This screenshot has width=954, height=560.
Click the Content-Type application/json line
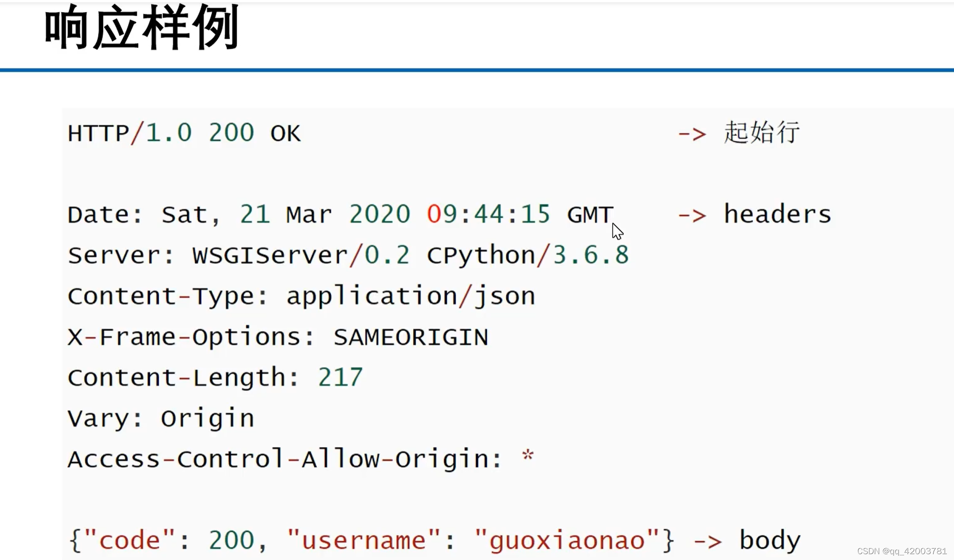(301, 296)
